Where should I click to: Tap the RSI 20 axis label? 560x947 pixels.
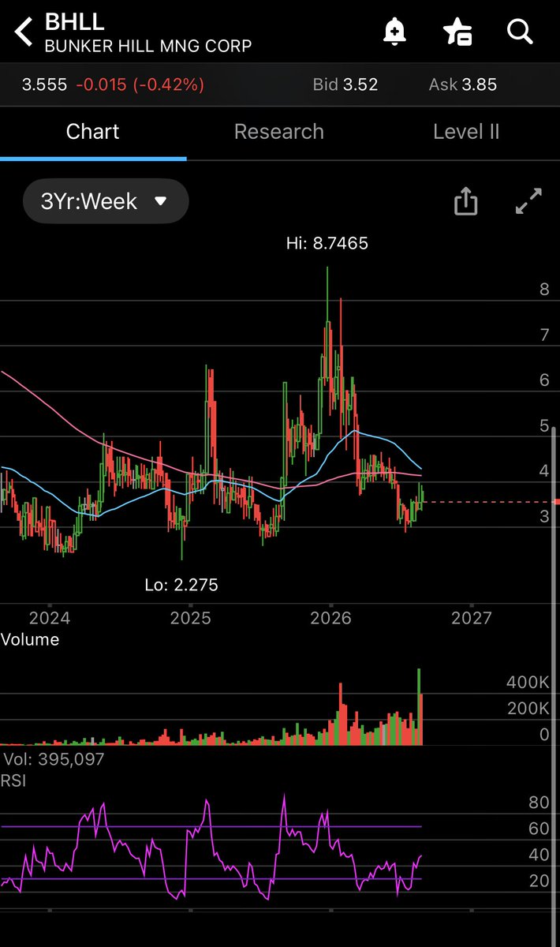tap(539, 881)
